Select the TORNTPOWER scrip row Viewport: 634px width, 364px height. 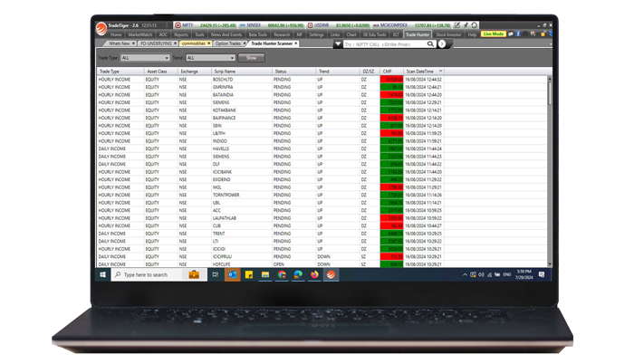point(322,195)
